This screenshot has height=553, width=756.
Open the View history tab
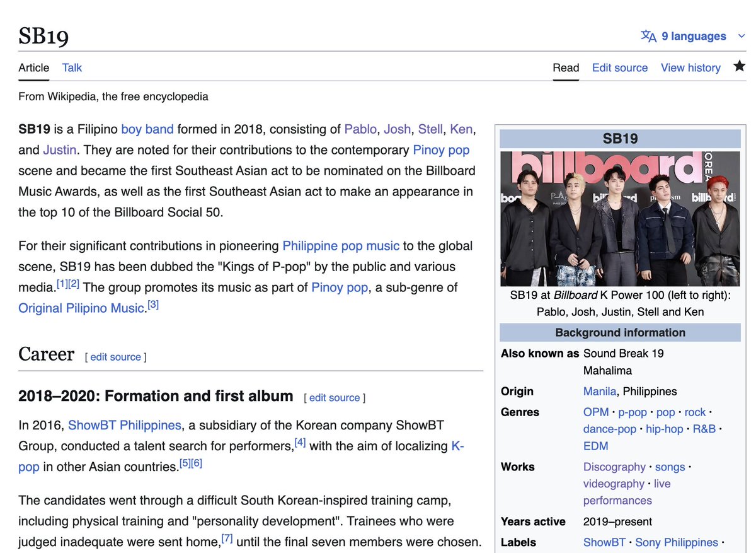pyautogui.click(x=690, y=67)
